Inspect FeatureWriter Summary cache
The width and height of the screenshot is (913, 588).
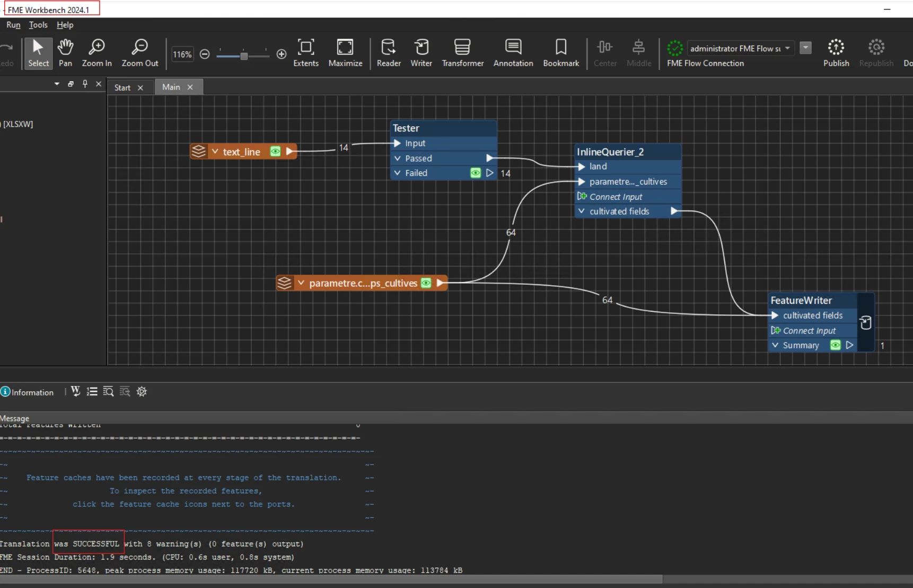835,345
